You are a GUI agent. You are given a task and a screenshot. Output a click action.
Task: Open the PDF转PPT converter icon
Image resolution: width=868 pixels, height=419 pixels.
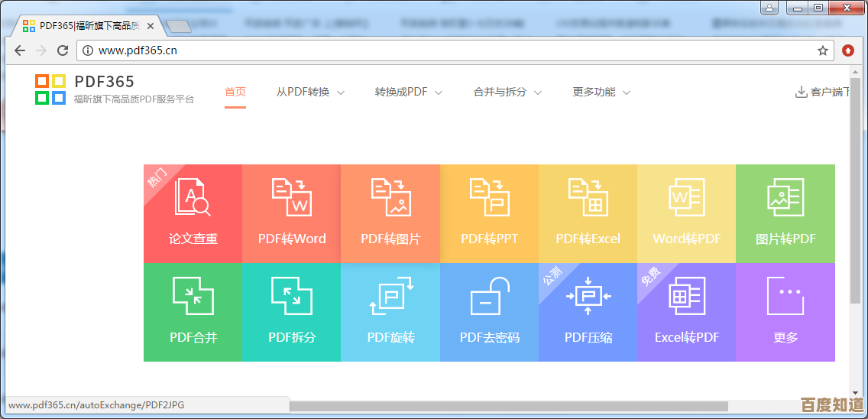[x=489, y=197]
